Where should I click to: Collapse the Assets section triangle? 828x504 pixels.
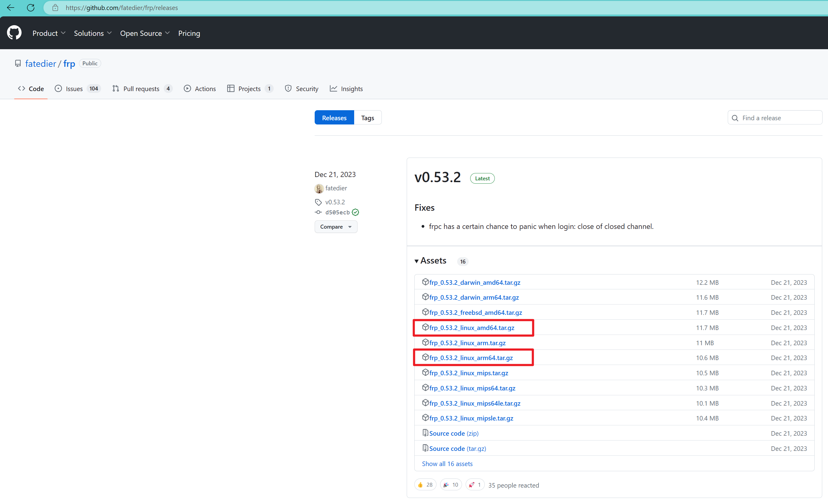click(x=417, y=261)
